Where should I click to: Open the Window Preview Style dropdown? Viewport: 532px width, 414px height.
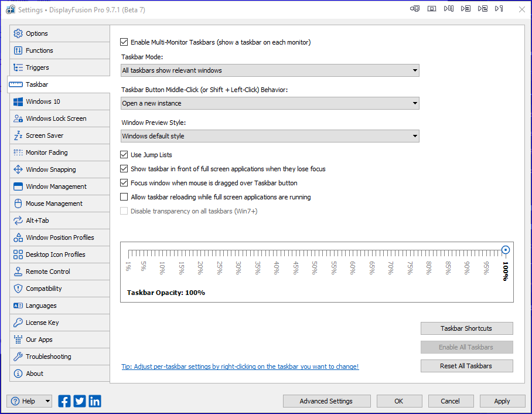[270, 136]
